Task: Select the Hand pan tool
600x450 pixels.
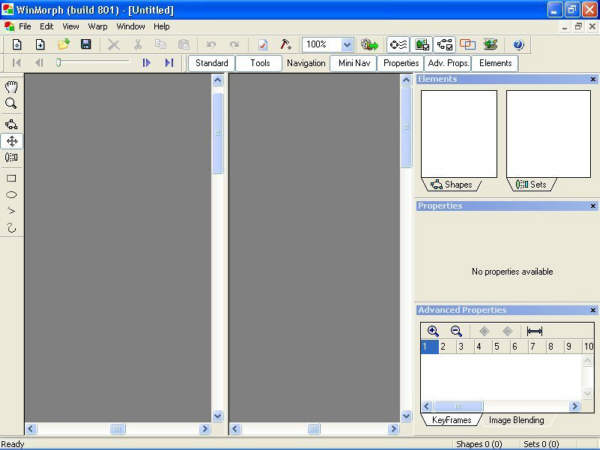Action: [11, 87]
